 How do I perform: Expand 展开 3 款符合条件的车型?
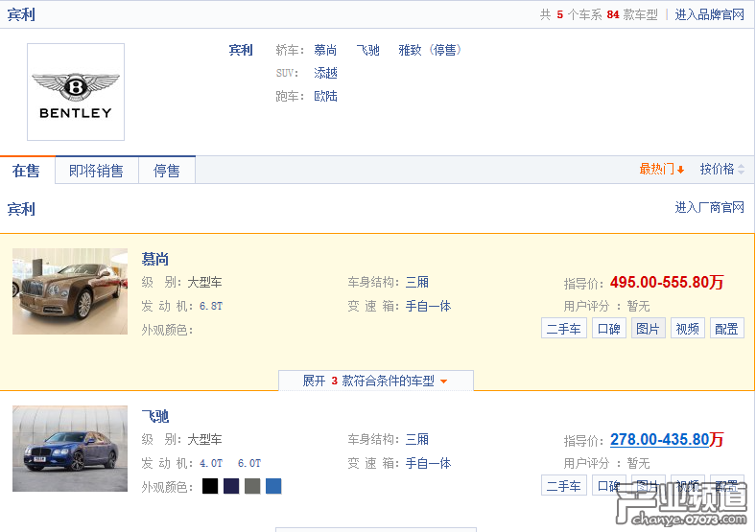coord(375,381)
